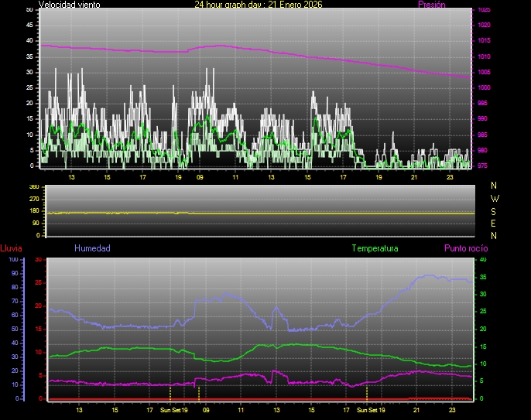Click the magenta 'Presión' legend label
Viewport: 531px width, 420px height.
pyautogui.click(x=431, y=5)
